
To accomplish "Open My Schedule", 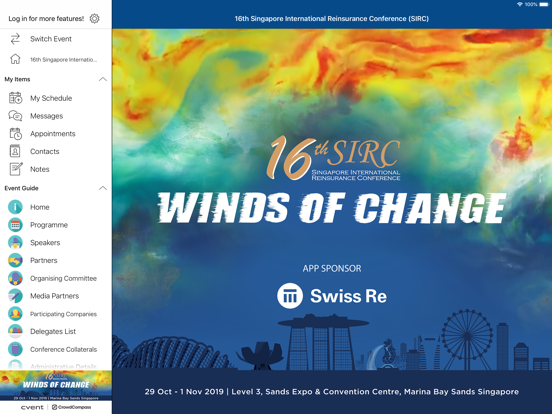I will [51, 98].
